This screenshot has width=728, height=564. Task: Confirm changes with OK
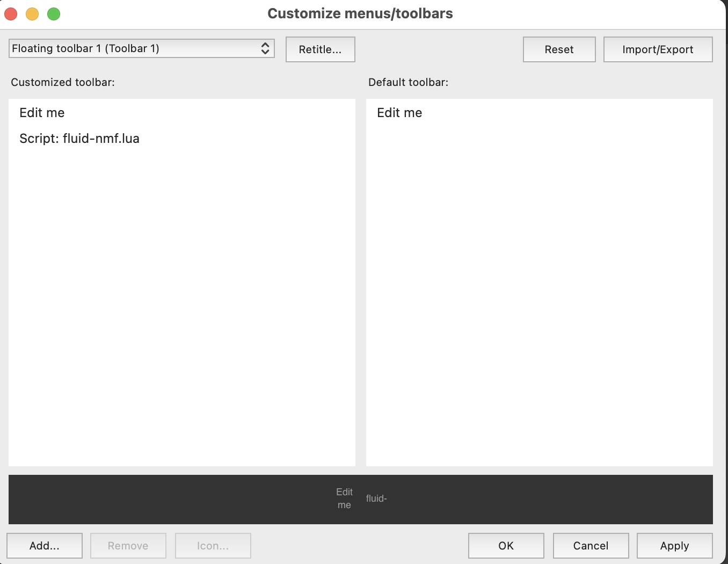pos(506,546)
